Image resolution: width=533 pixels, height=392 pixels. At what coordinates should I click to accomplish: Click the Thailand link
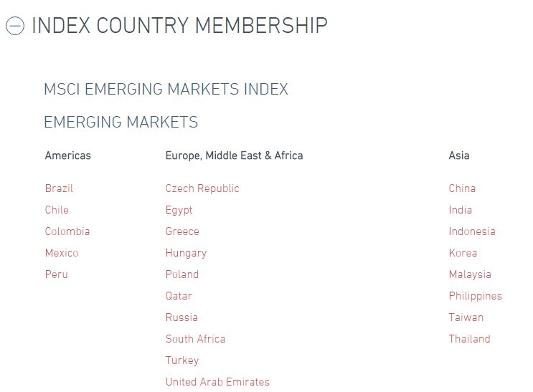point(470,339)
